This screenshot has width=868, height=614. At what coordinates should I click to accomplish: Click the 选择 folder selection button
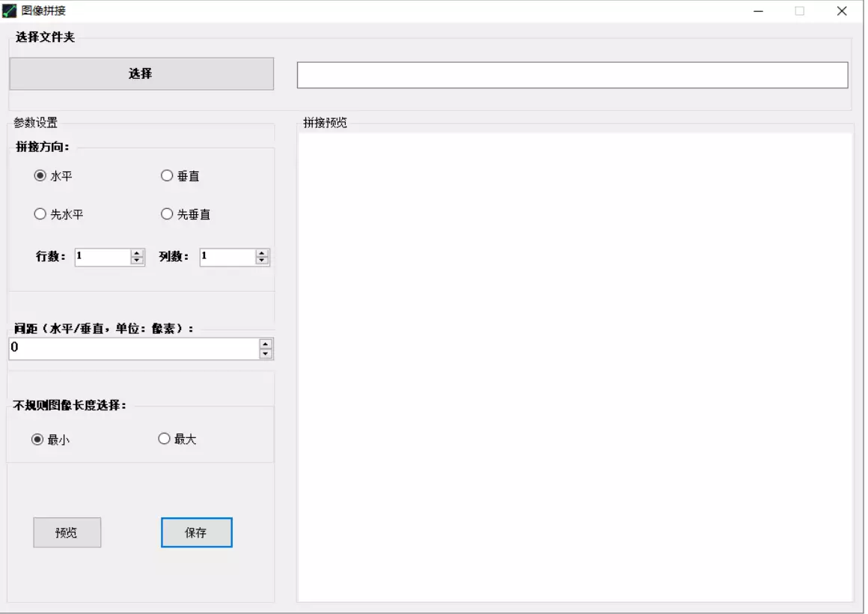tap(141, 73)
